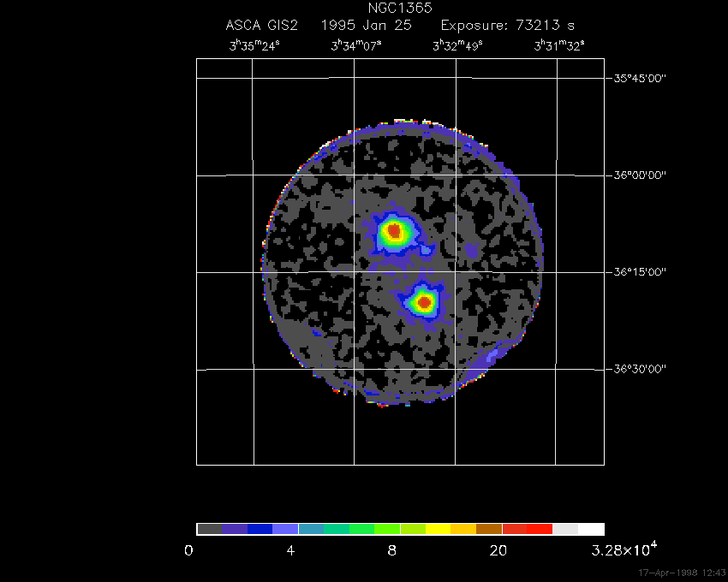This screenshot has height=582, width=728.
Task: Select the light gray colorbar swatch
Action: click(565, 529)
